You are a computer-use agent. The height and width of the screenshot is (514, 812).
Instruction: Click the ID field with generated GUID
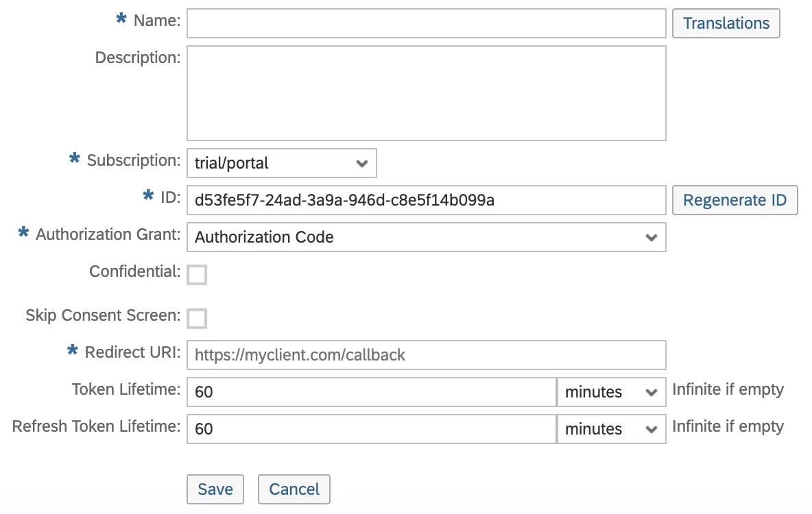pyautogui.click(x=426, y=200)
